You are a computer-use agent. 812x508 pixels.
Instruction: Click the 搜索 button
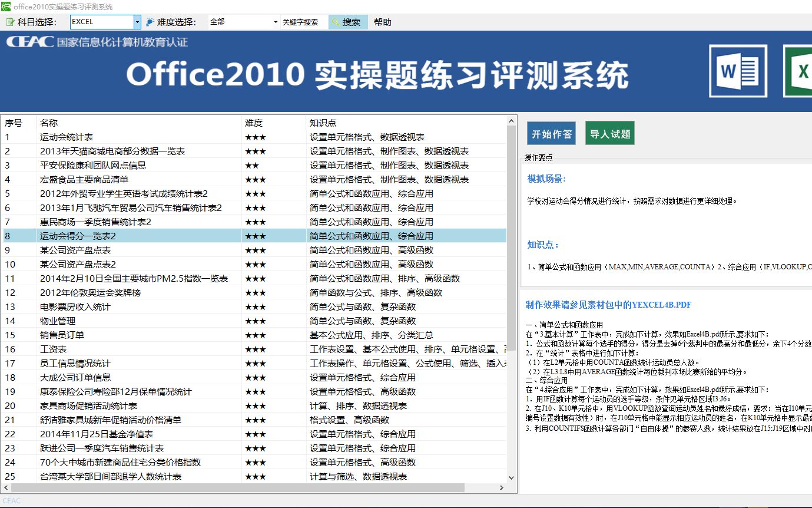[348, 22]
